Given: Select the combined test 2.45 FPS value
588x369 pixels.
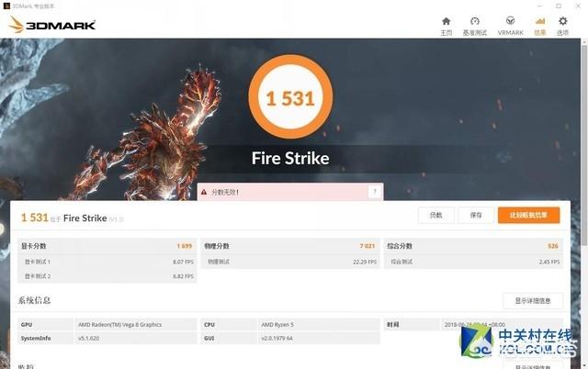Looking at the screenshot, I should point(549,262).
